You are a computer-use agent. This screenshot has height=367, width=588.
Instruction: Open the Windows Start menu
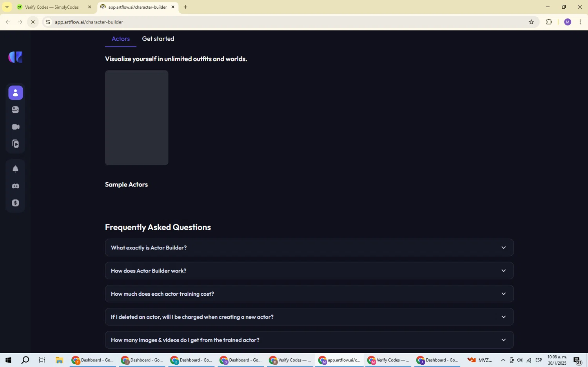click(x=8, y=360)
